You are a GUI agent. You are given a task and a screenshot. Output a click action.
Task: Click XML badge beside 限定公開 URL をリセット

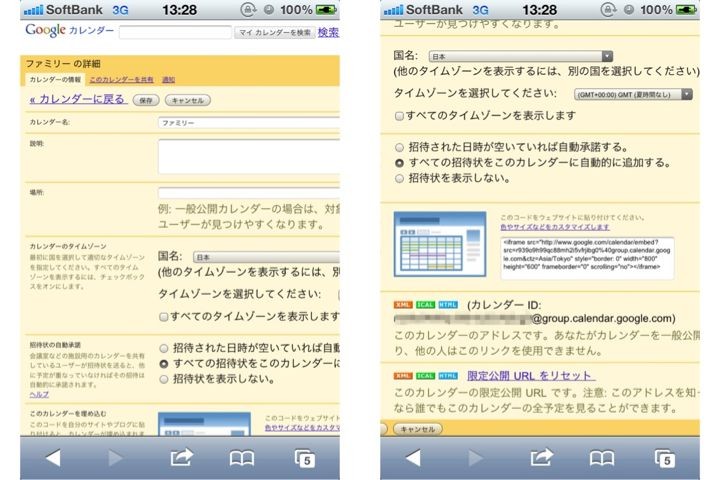(403, 376)
